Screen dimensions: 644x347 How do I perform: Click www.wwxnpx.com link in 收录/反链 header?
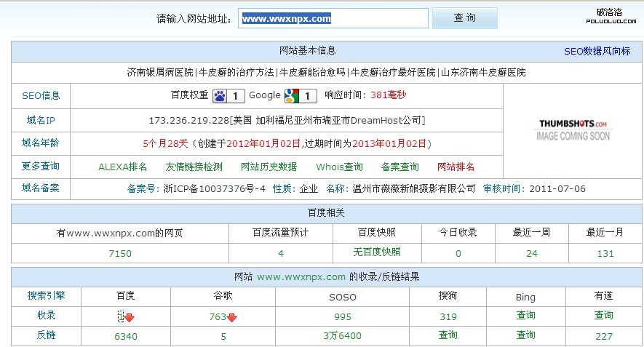(x=301, y=277)
